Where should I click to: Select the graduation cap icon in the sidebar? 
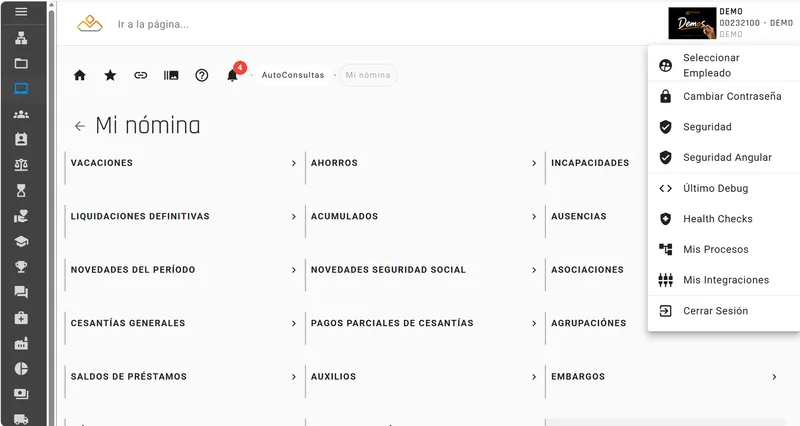tap(21, 241)
